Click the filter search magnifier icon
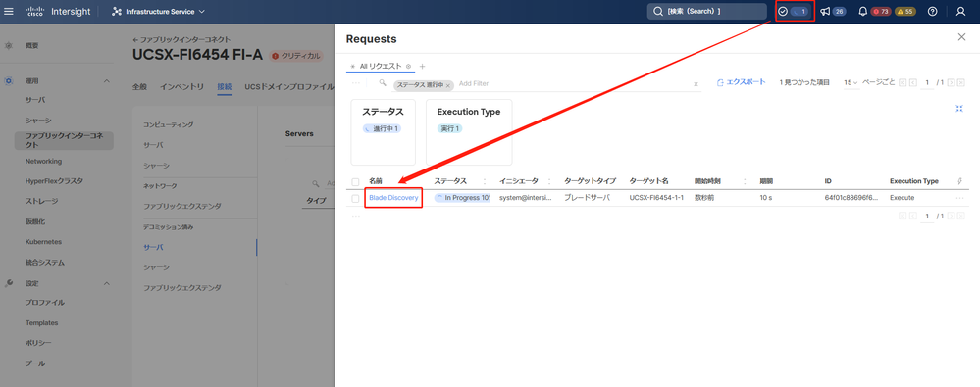 coord(384,83)
